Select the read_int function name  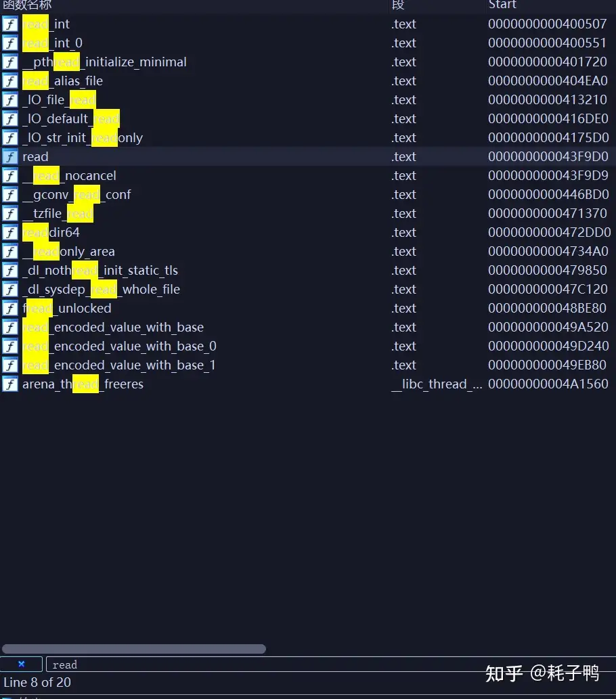(46, 24)
